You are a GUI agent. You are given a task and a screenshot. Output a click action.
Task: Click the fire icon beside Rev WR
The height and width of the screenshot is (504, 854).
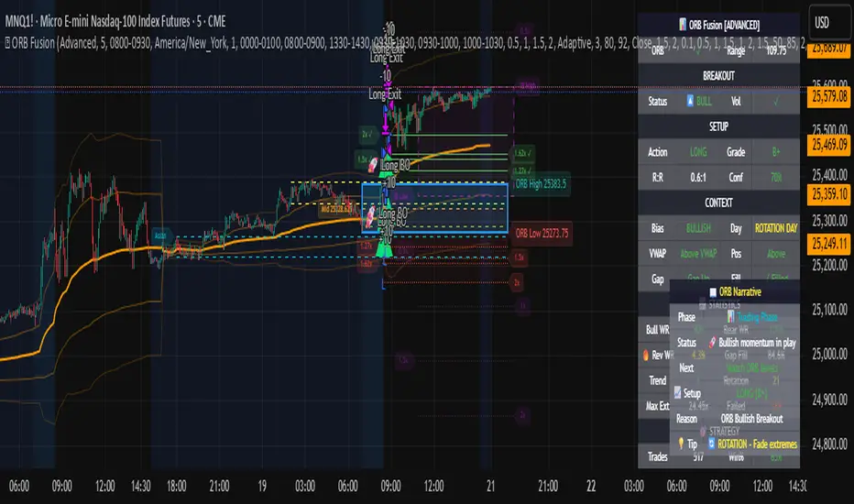645,356
